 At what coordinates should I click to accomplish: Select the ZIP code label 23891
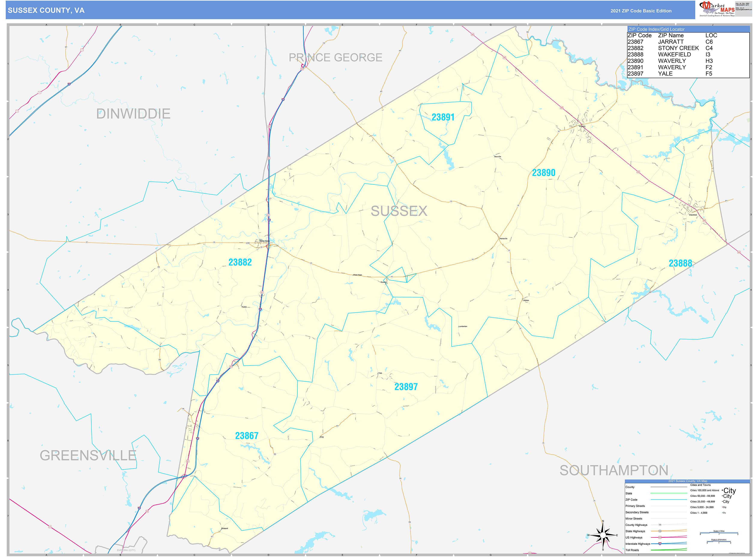(x=443, y=116)
